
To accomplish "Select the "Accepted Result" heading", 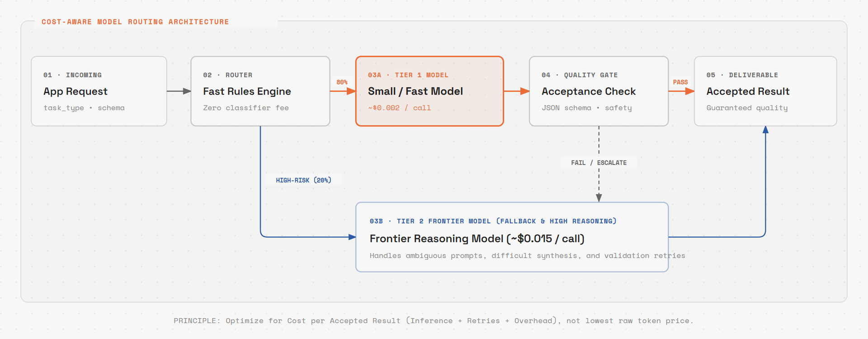I will (x=748, y=91).
